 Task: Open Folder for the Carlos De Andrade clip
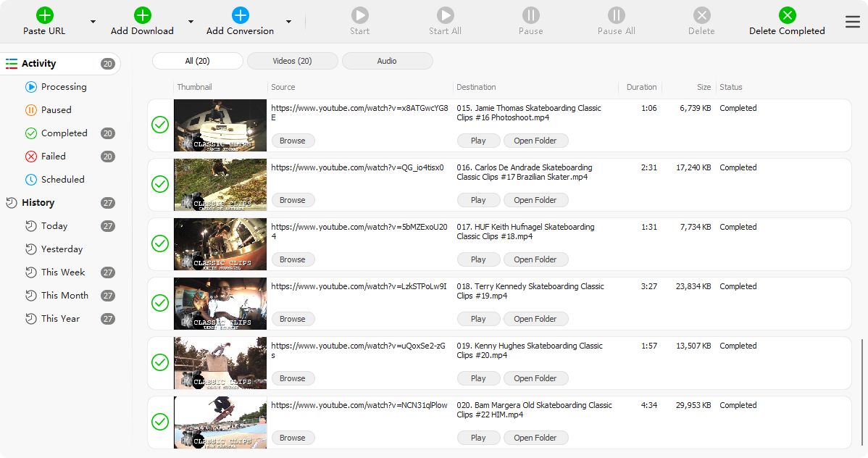point(535,200)
